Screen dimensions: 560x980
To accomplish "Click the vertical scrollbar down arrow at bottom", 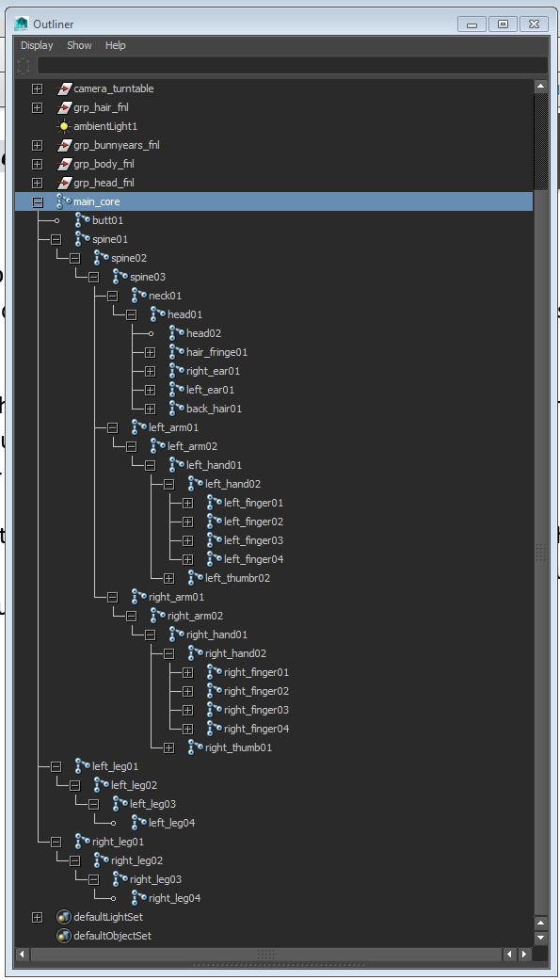I will coord(541,938).
